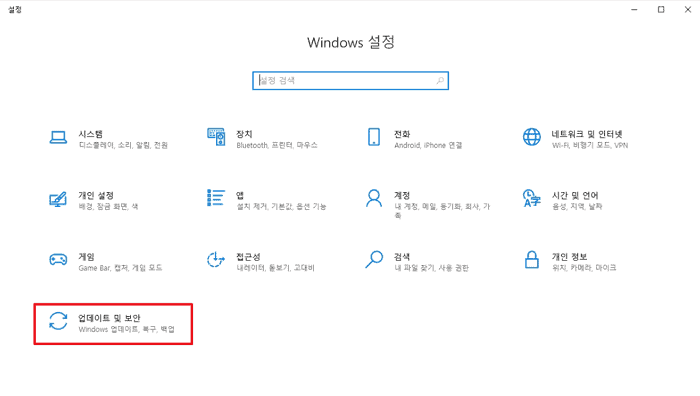Open the 계정 (Accounts) person icon

tap(374, 198)
